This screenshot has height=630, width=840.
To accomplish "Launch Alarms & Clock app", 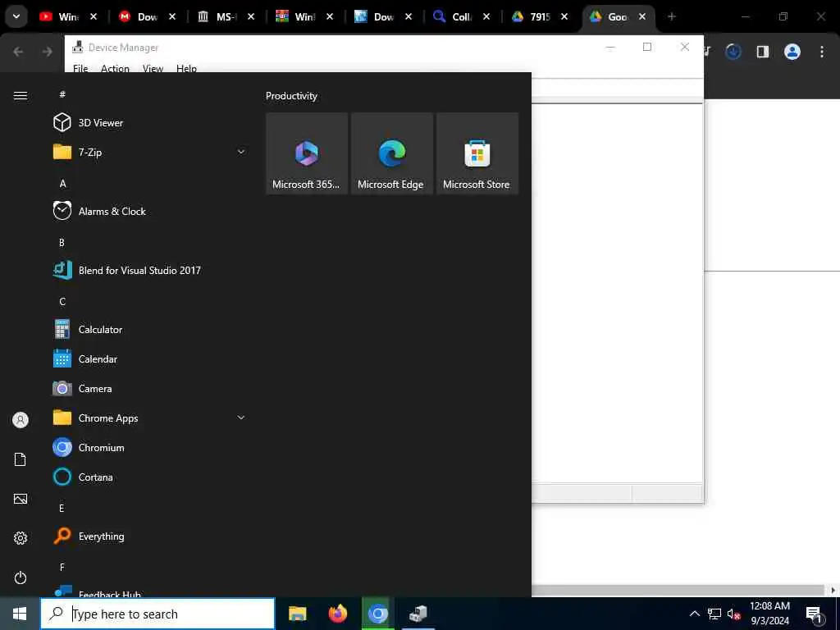I will pyautogui.click(x=150, y=211).
